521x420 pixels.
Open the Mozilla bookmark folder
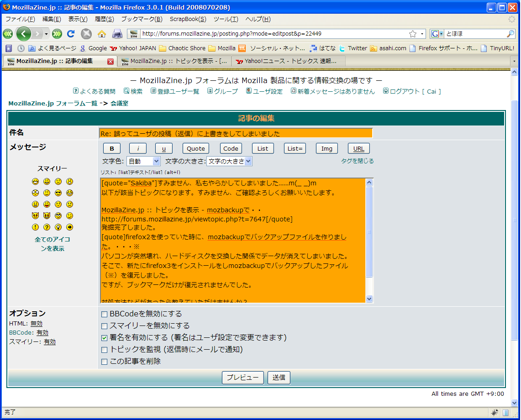coord(222,48)
